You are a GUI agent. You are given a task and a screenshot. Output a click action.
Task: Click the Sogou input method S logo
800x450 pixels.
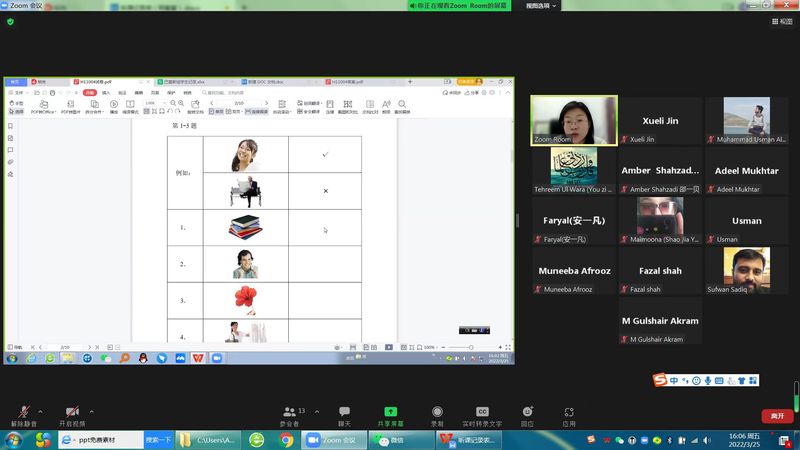[x=660, y=380]
